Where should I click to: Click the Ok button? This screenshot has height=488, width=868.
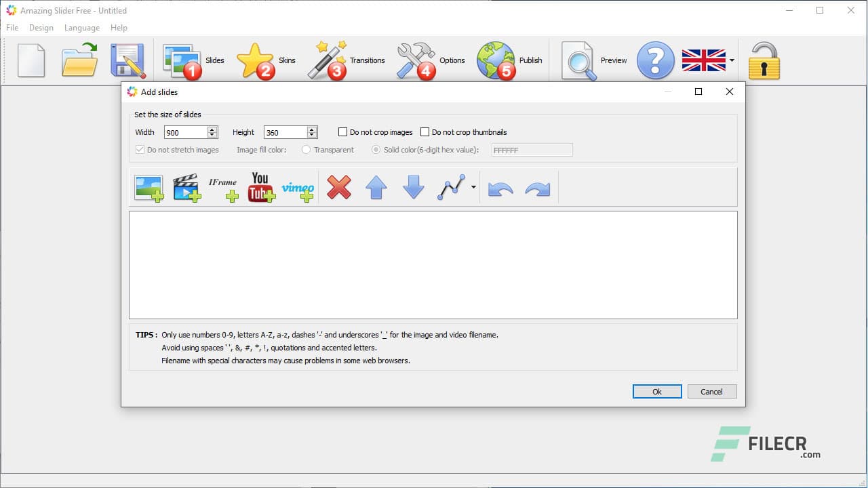pyautogui.click(x=656, y=392)
